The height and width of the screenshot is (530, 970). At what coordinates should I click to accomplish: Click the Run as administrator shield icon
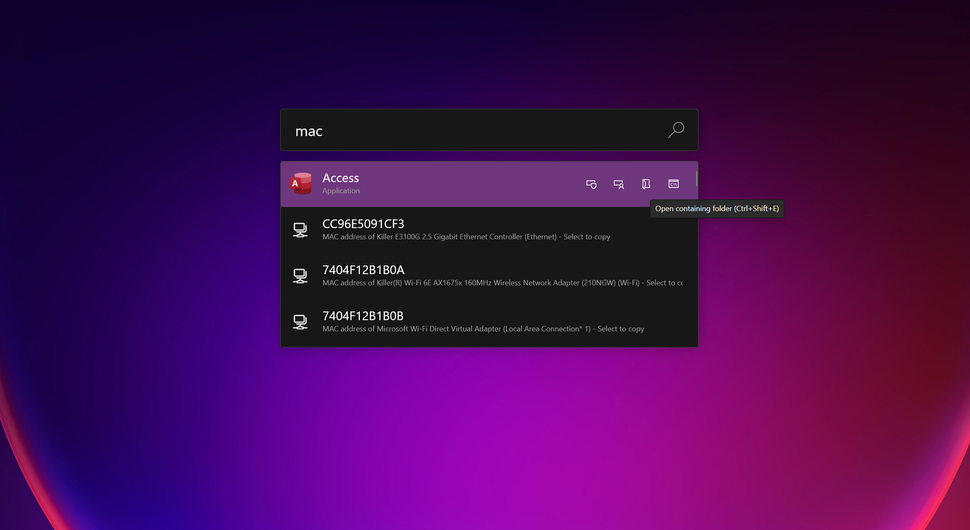click(591, 184)
